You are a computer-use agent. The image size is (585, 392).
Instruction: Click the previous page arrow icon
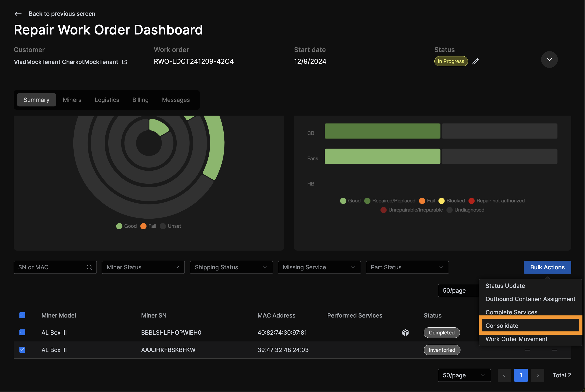[504, 375]
